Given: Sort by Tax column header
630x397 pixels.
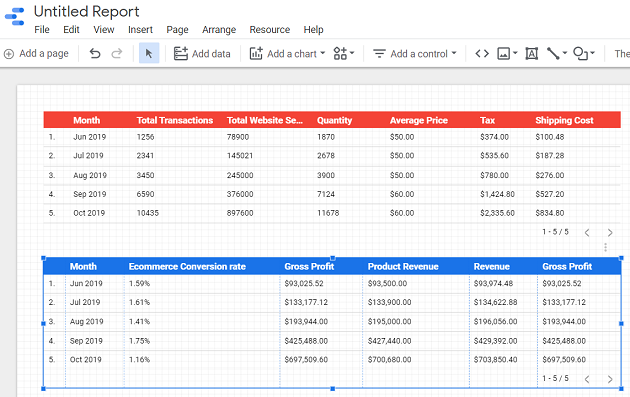Looking at the screenshot, I should (487, 120).
